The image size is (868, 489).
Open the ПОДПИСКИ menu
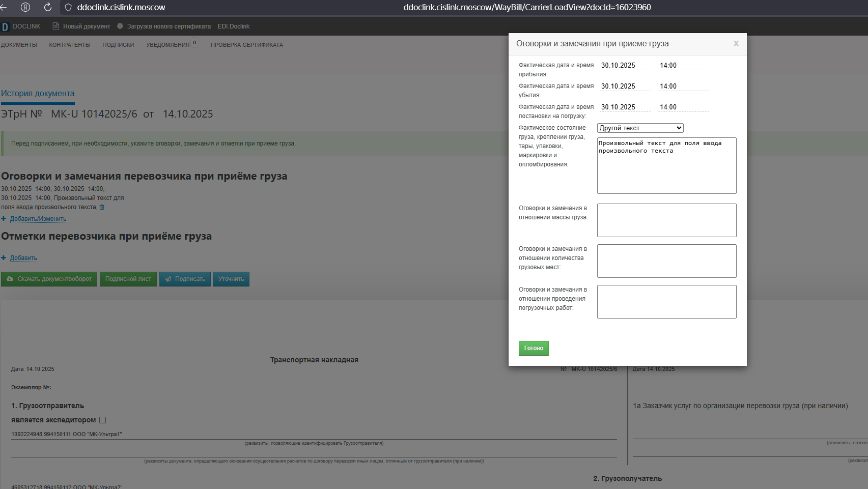pos(118,45)
